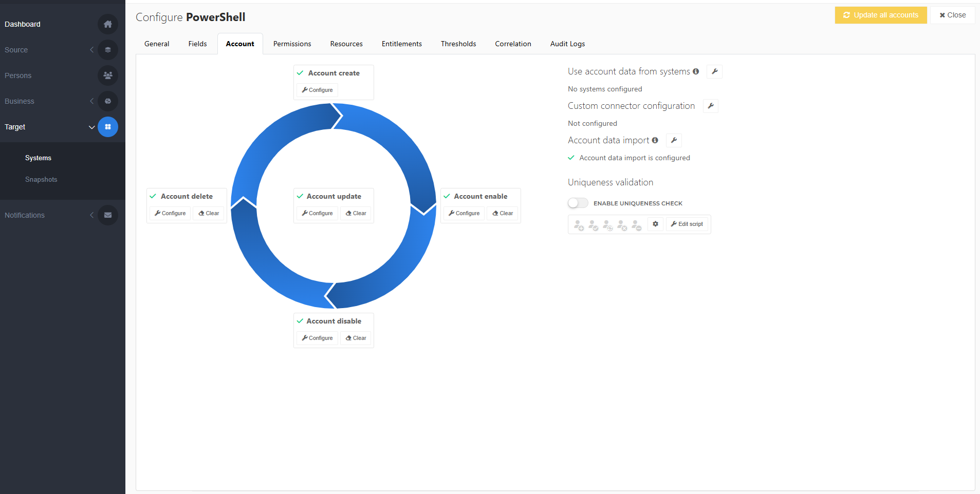Configure Account delete

pyautogui.click(x=170, y=213)
